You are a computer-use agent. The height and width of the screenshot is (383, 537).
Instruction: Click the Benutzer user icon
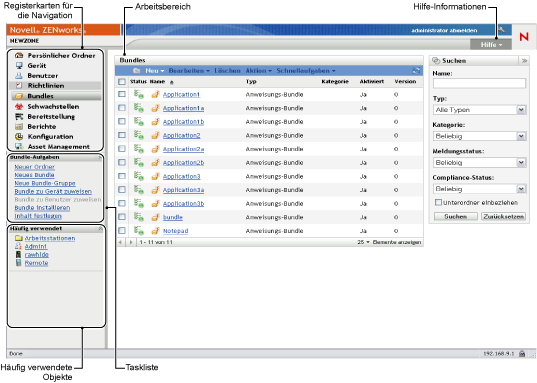[x=19, y=75]
